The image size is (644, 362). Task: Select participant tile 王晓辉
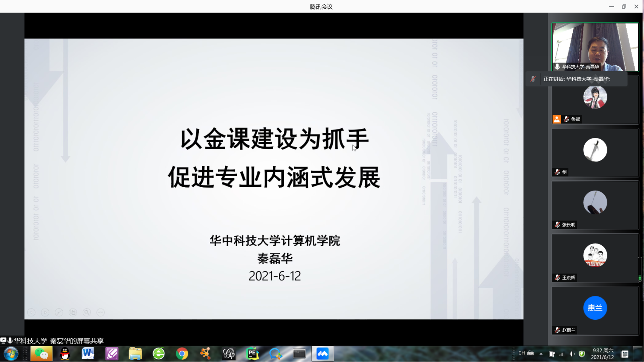coord(595,258)
